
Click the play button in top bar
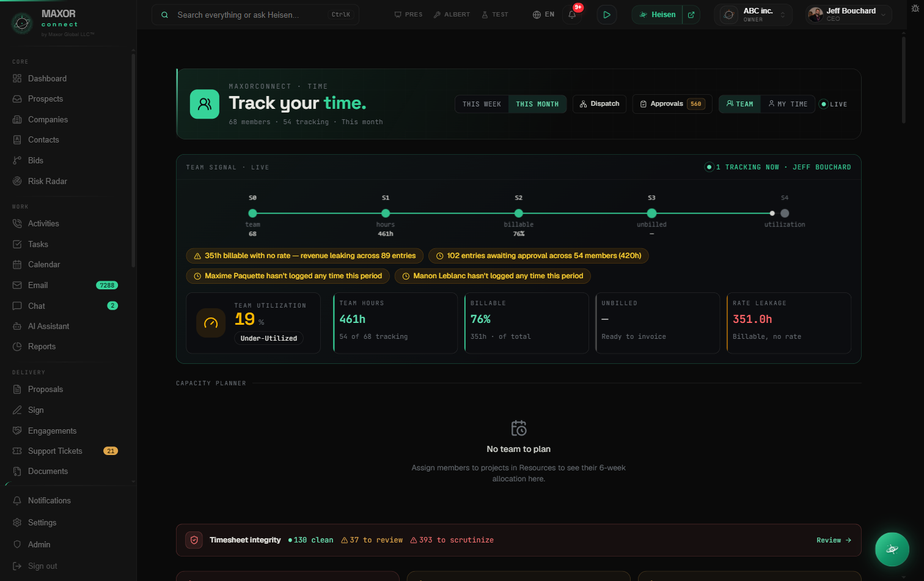coord(606,15)
